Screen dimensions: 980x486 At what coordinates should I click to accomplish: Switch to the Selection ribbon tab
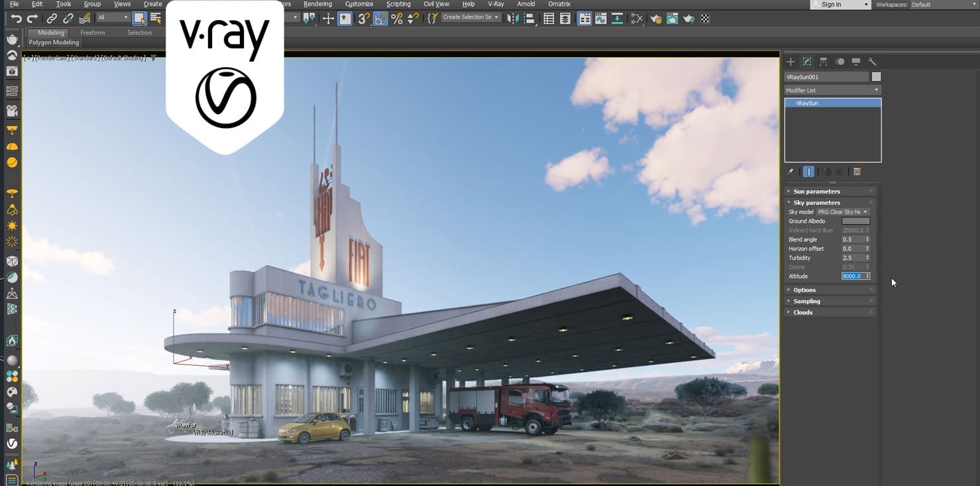pos(139,32)
